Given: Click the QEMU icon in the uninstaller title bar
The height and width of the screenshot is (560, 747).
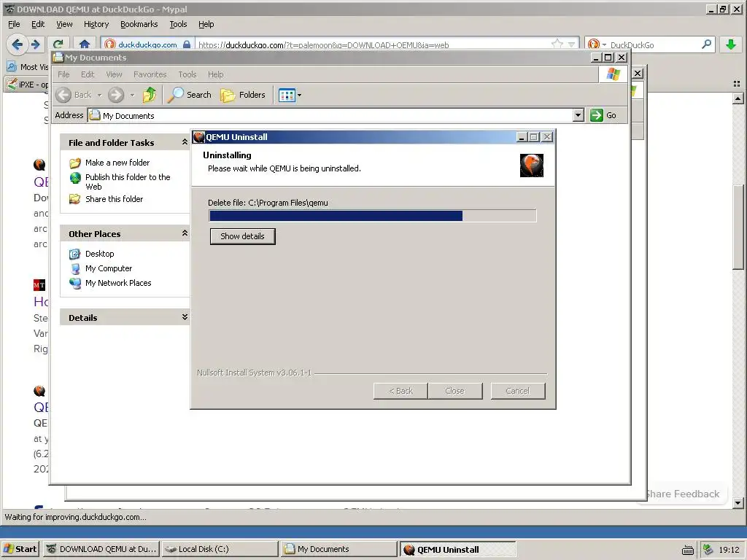Looking at the screenshot, I should [198, 137].
